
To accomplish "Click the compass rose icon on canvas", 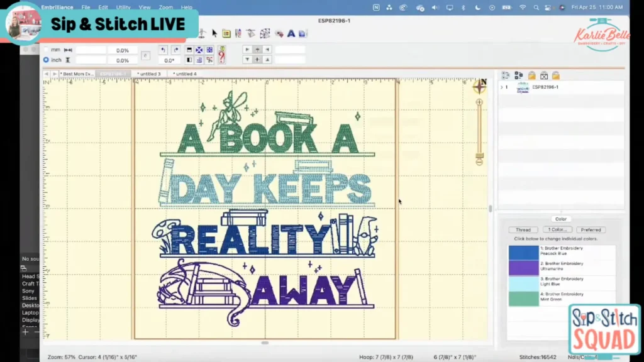I will (x=479, y=87).
